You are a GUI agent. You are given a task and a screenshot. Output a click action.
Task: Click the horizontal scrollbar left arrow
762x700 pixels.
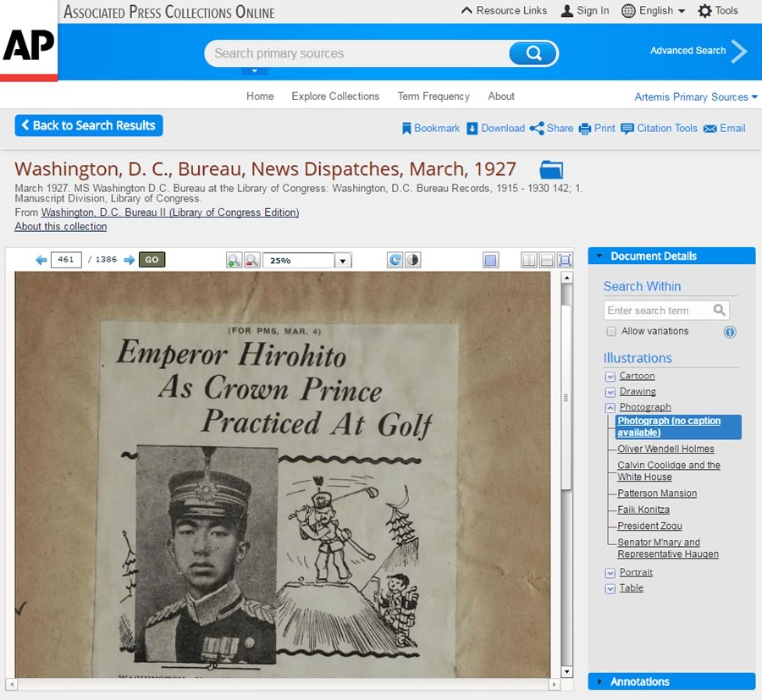(12, 685)
